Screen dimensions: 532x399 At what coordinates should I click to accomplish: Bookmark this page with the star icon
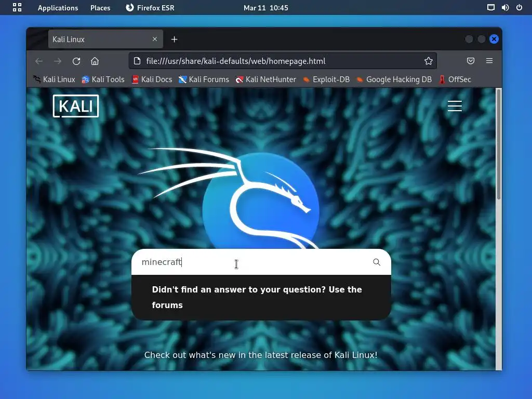click(x=428, y=61)
